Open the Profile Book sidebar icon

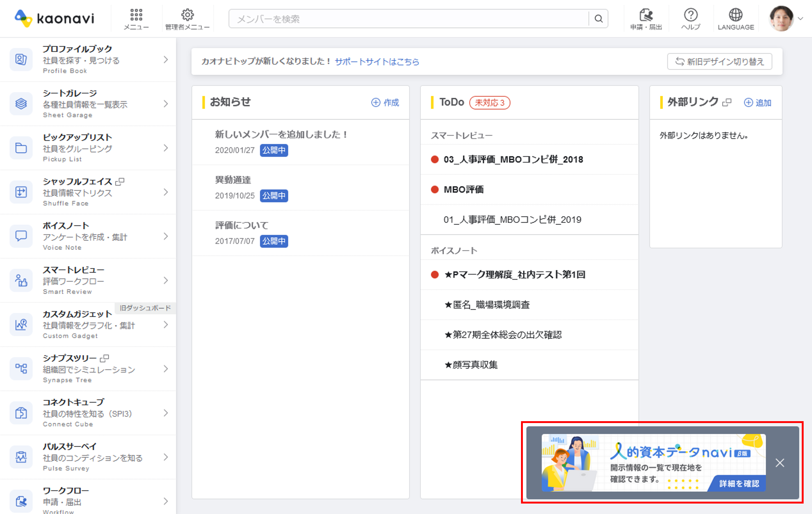coord(21,60)
